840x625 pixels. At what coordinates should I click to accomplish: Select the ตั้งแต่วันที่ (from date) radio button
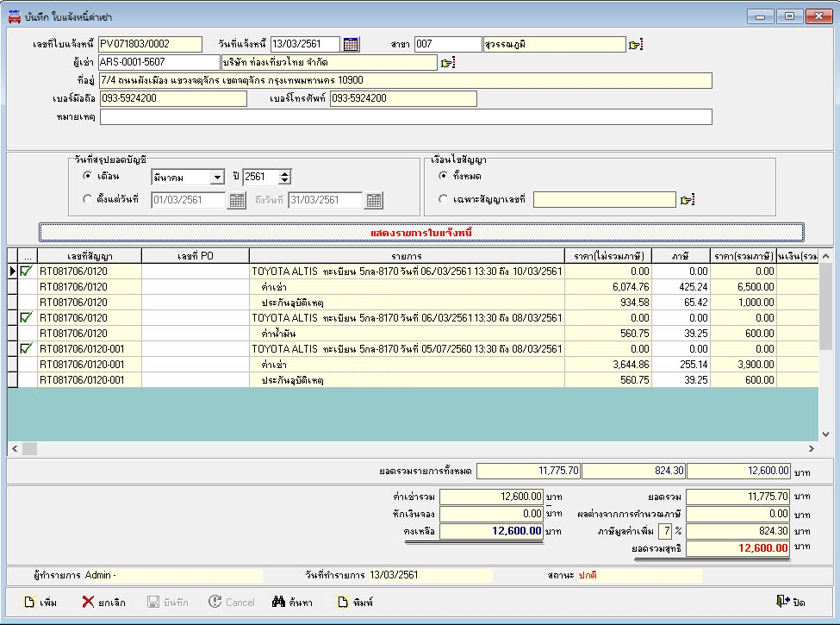(x=87, y=199)
